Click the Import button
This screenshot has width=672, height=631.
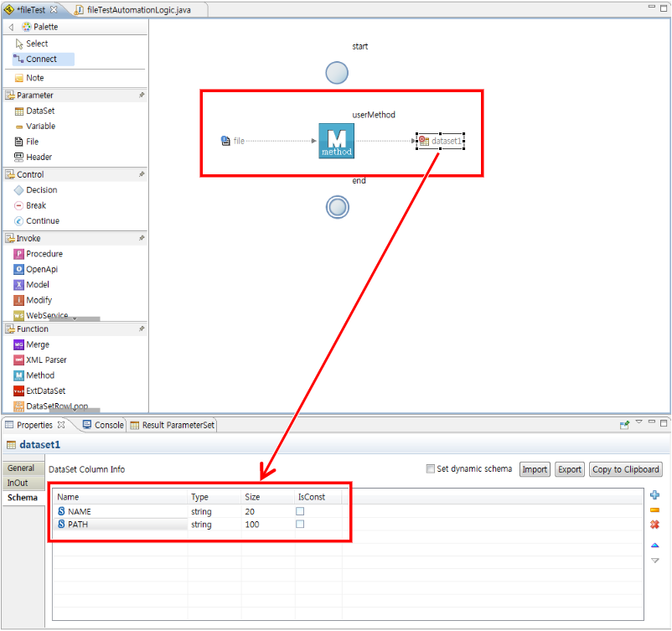point(535,469)
